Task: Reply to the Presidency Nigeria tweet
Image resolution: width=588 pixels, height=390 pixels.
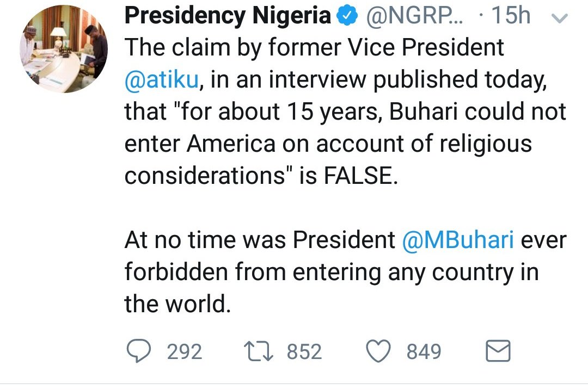Action: pos(140,351)
